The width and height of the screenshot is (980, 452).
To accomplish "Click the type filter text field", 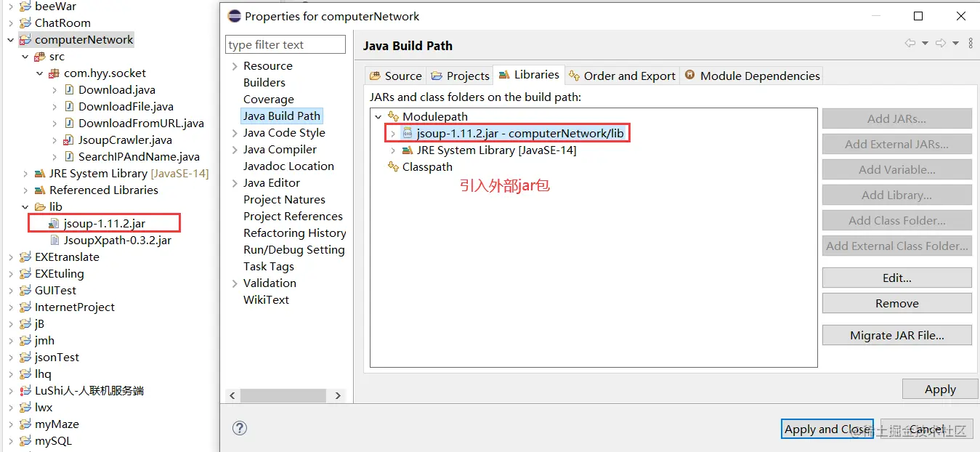I will (x=286, y=44).
